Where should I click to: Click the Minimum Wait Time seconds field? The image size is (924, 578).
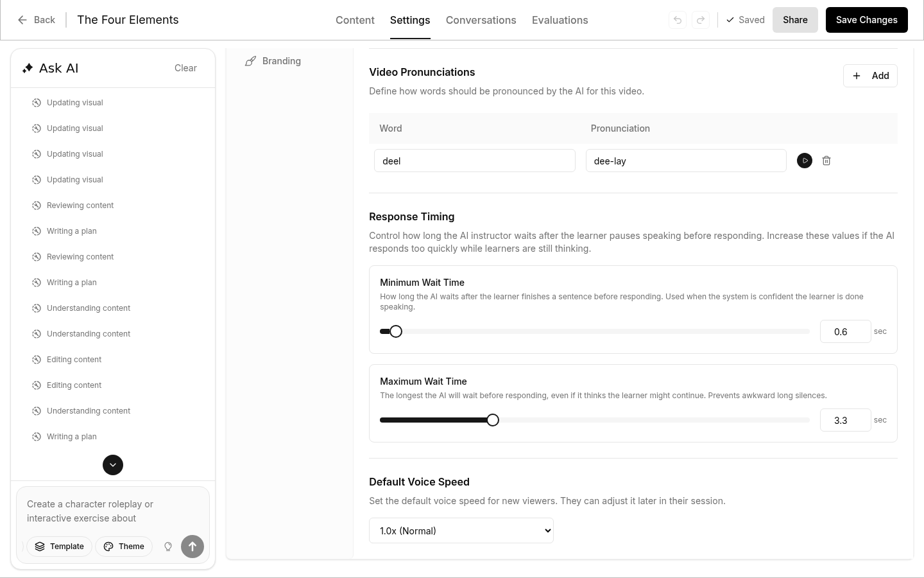pos(844,331)
